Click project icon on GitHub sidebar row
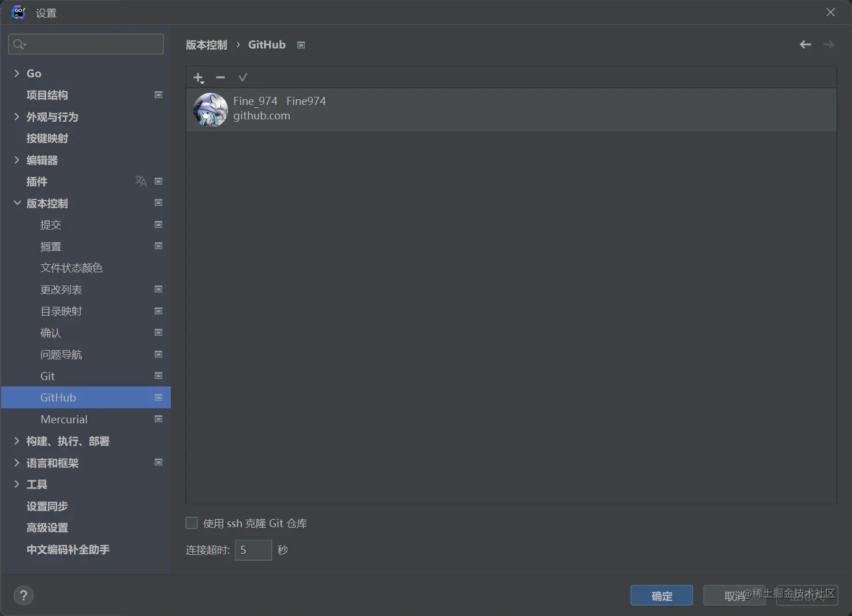Screen dimensions: 852x616 coord(159,397)
